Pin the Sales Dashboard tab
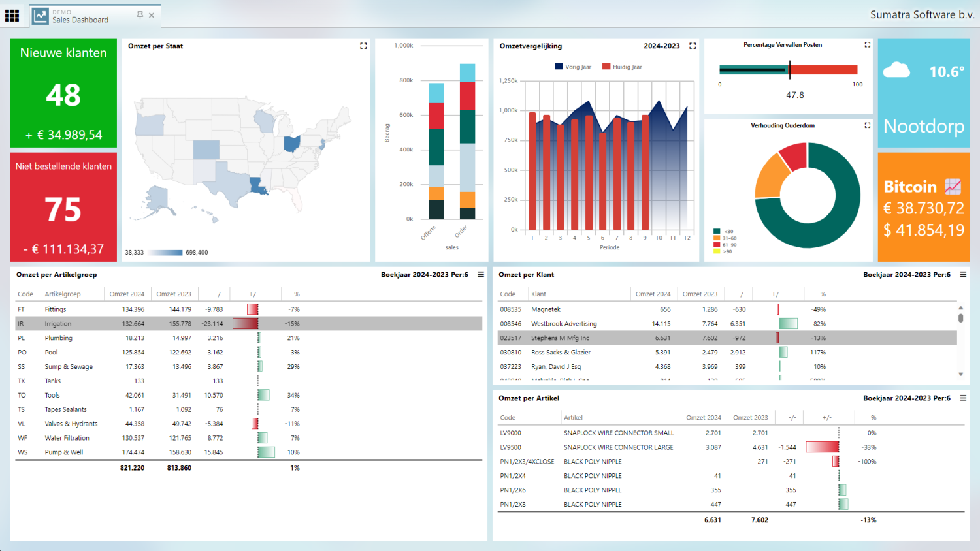The image size is (980, 551). click(140, 15)
